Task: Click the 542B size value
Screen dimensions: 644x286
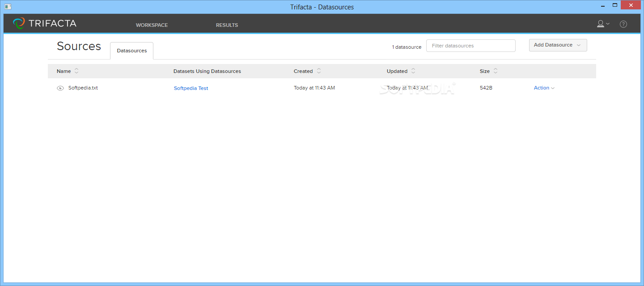Action: [x=486, y=88]
